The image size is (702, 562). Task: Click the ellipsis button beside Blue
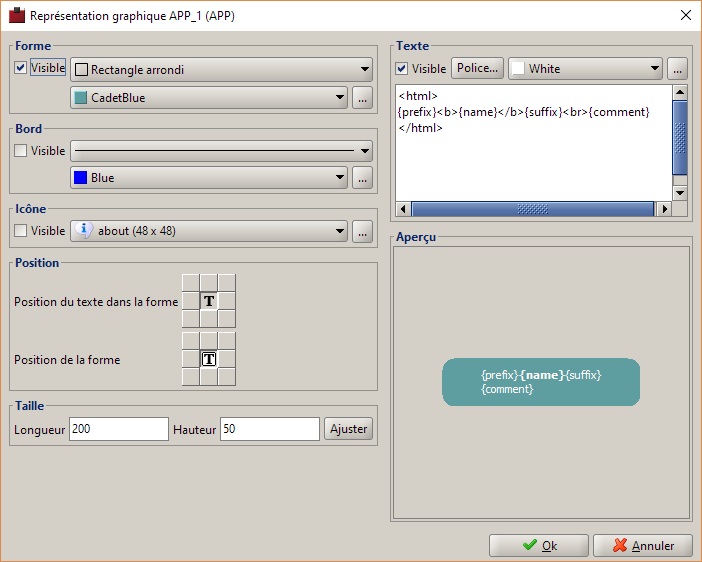362,178
